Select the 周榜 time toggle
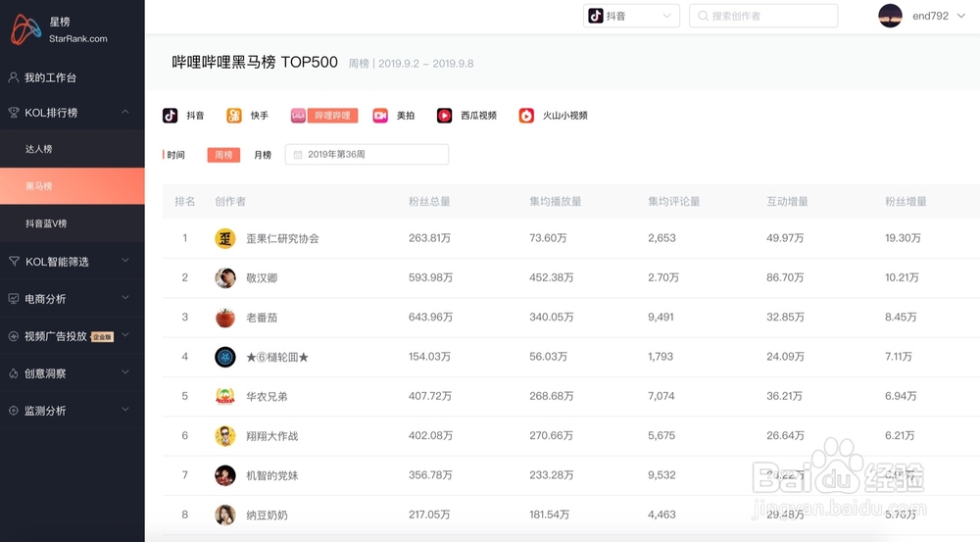Viewport: 980px width, 542px height. [223, 155]
